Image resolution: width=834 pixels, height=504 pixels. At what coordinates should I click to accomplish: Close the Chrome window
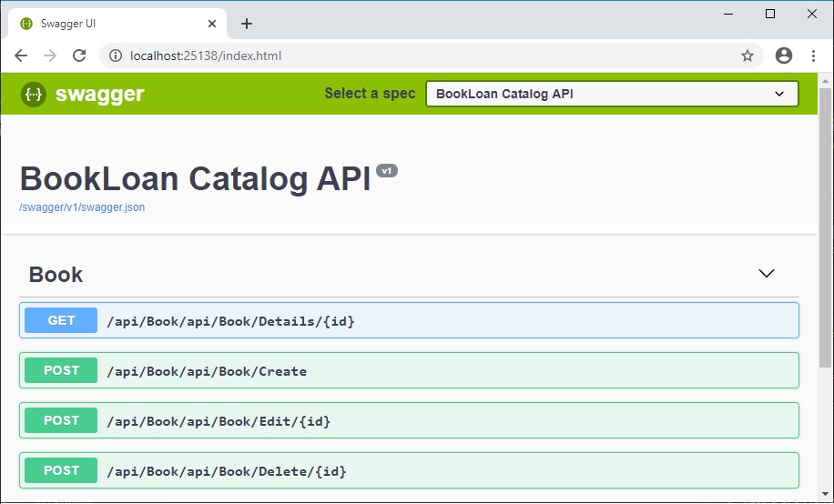[x=811, y=15]
